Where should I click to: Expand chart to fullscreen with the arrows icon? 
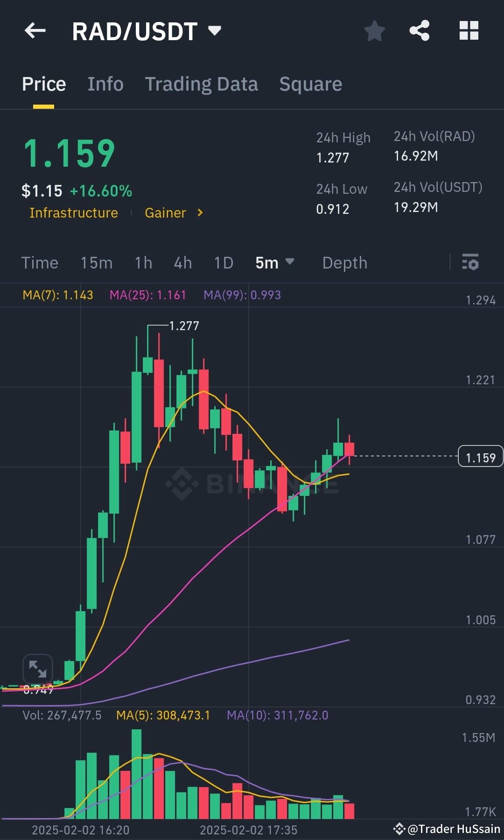38,669
